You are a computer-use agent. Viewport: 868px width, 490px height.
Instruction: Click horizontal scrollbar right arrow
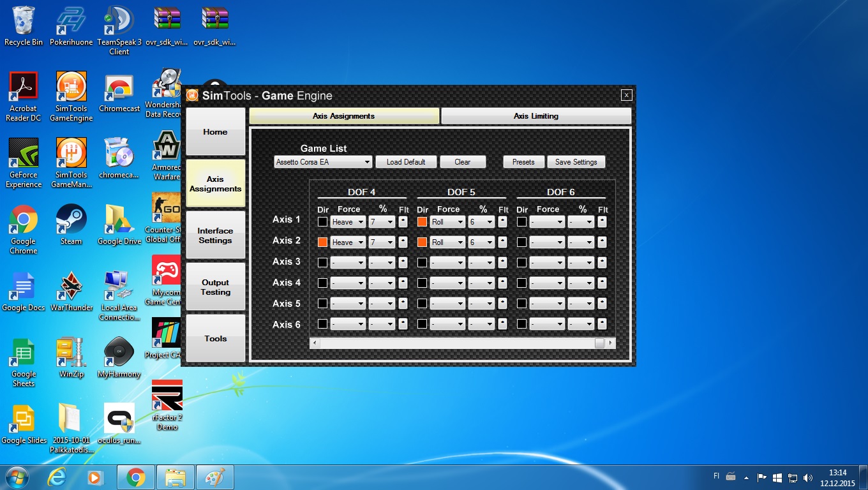pos(611,343)
